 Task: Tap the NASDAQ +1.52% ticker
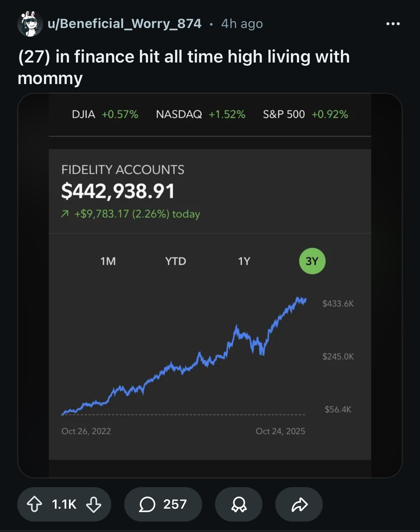coord(200,114)
